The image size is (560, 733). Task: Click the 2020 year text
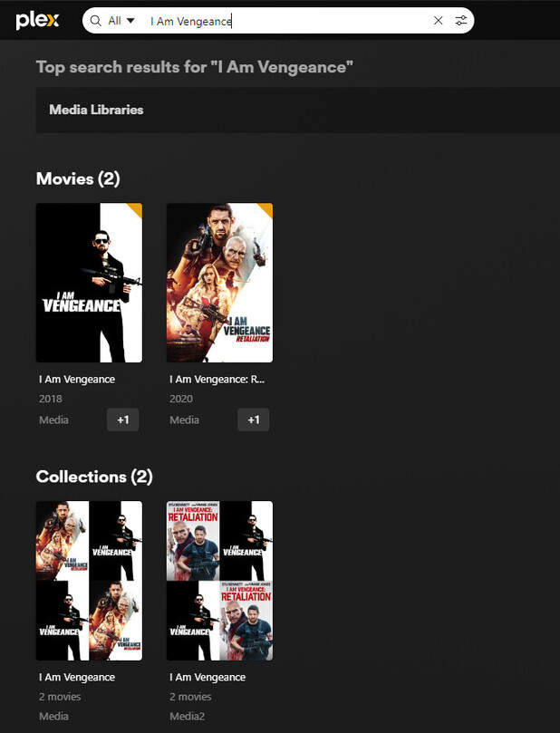pyautogui.click(x=181, y=399)
